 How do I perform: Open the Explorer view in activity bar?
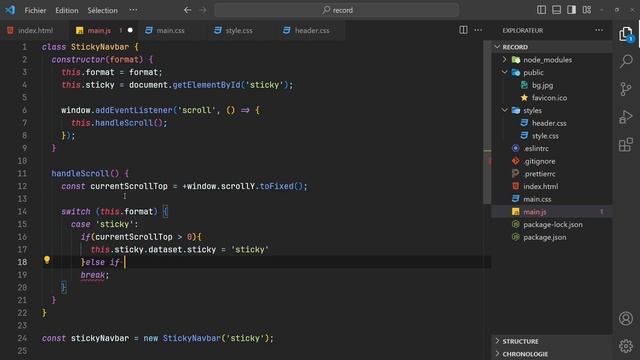[625, 34]
